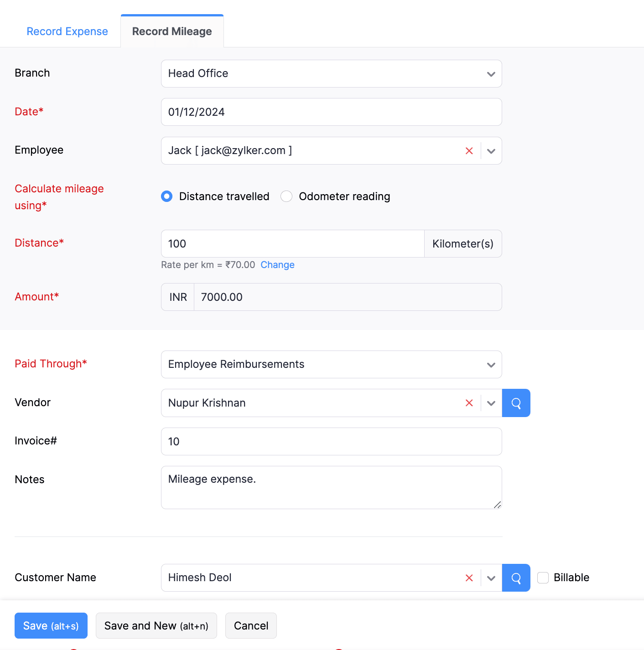Open the Vendor dropdown chevron
This screenshot has height=650, width=644.
click(491, 403)
